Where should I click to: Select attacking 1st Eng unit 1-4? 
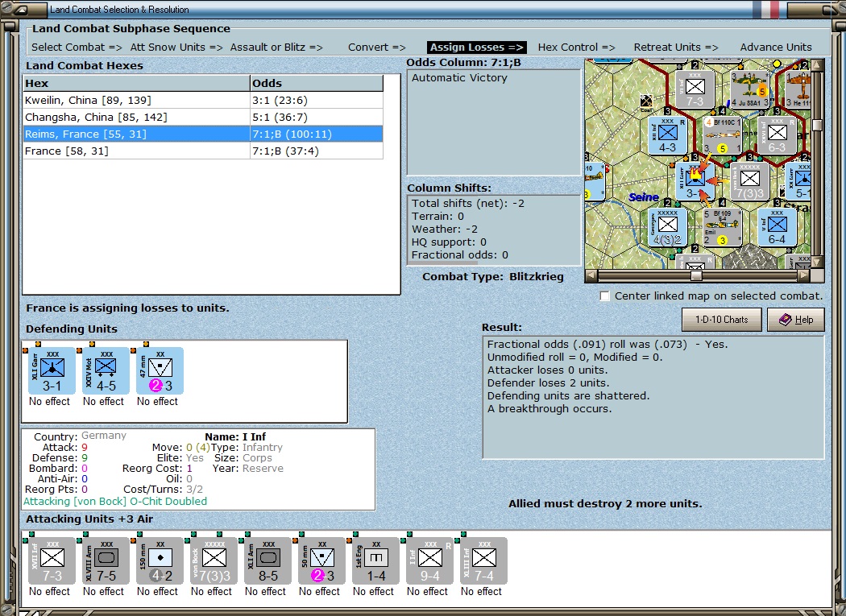[375, 560]
